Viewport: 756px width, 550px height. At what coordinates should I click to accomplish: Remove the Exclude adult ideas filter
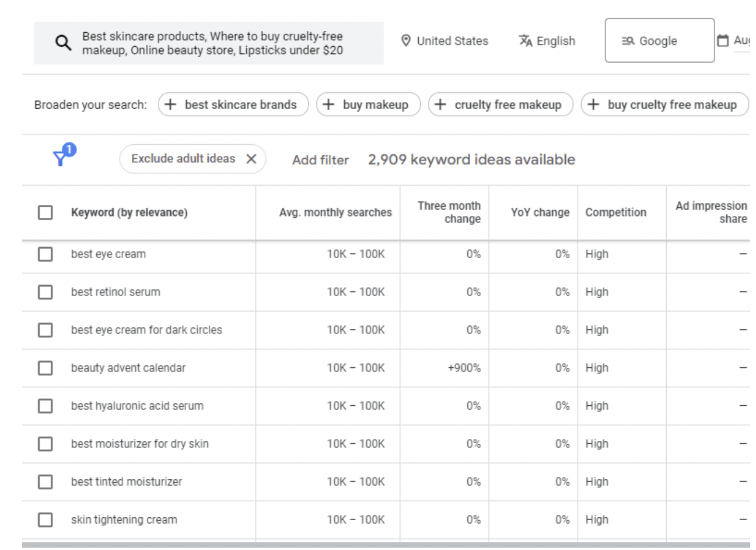tap(251, 159)
